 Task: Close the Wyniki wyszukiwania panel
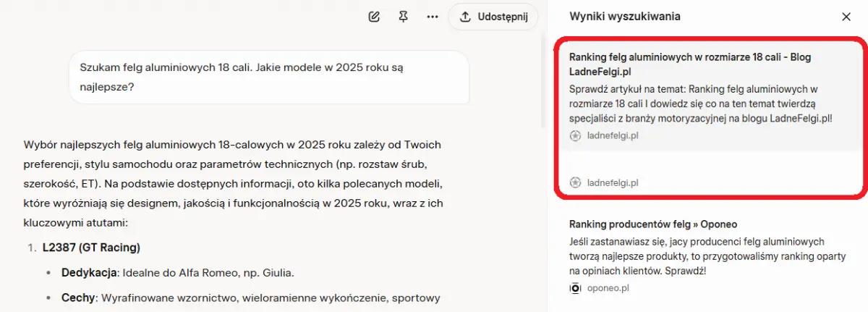[x=846, y=17]
